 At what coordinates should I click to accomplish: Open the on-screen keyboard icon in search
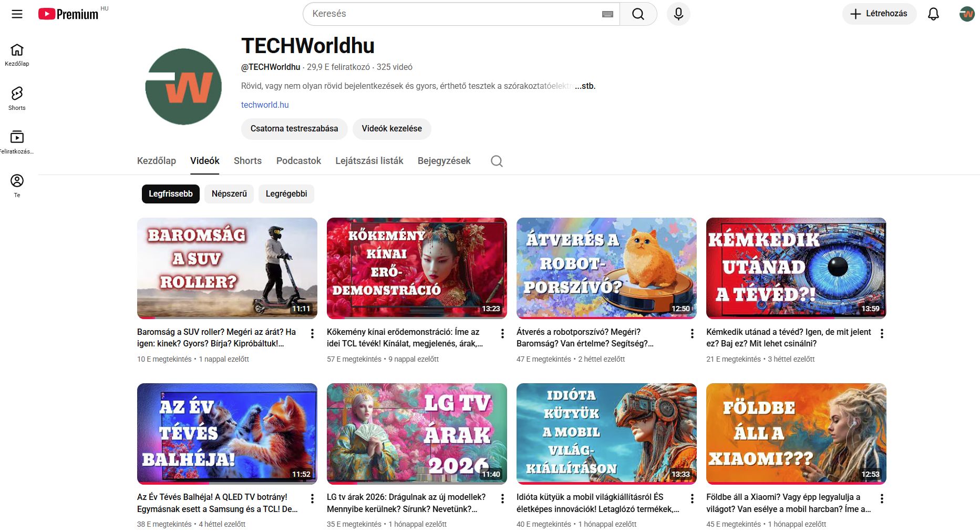(x=607, y=14)
